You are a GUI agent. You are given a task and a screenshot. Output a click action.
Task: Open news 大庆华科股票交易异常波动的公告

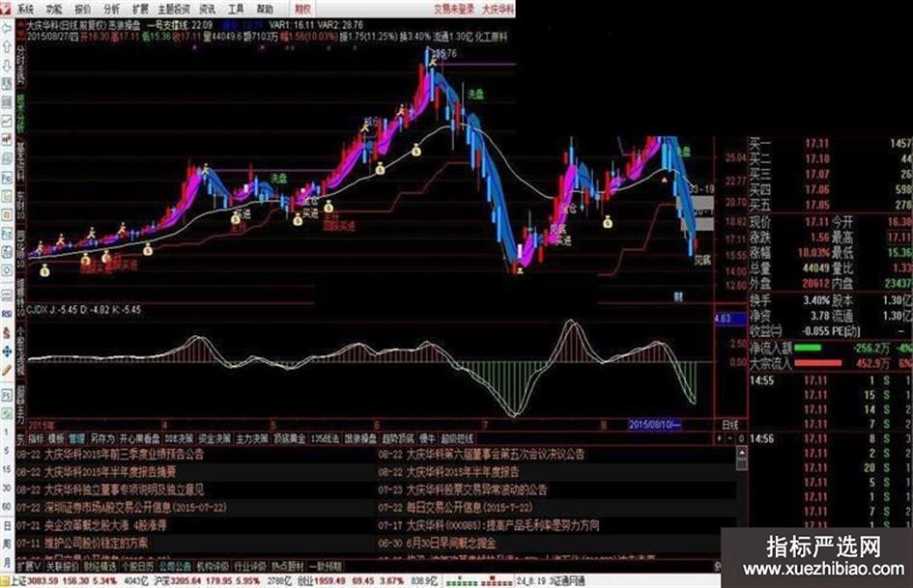click(476, 490)
